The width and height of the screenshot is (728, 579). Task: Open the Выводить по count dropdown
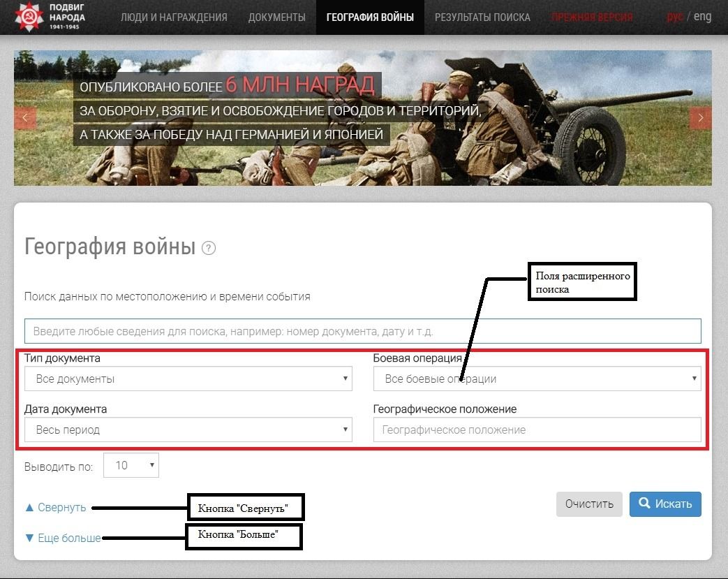point(131,466)
